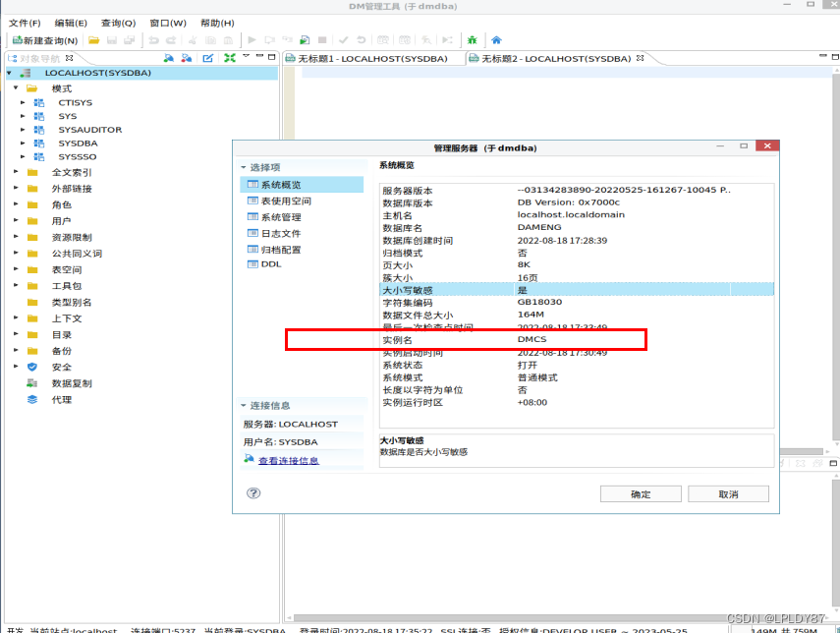Select 归档配置 in dialog sidebar
Viewport: 840px width, 633px height.
click(x=281, y=250)
